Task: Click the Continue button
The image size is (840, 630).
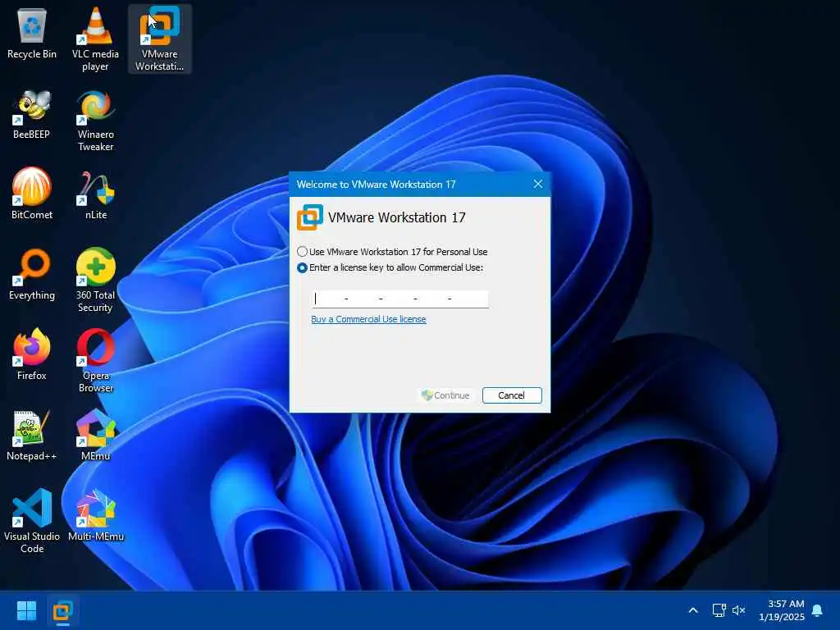Action: [445, 395]
